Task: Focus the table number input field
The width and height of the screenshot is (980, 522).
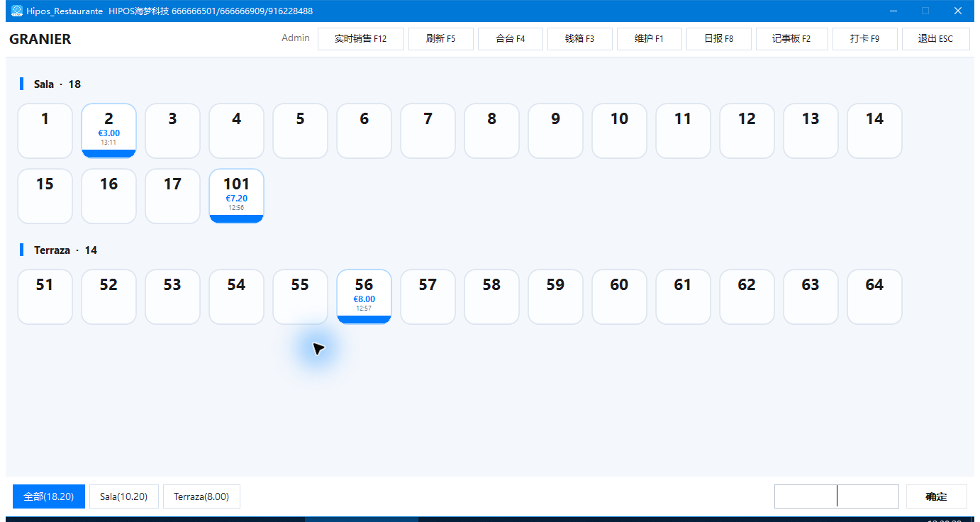Action: [837, 496]
